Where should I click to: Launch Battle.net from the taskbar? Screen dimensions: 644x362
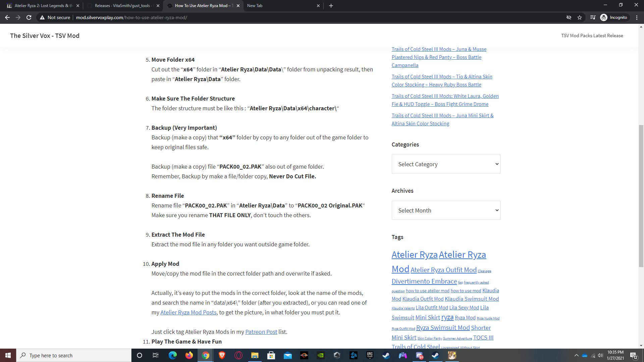[x=353, y=355]
